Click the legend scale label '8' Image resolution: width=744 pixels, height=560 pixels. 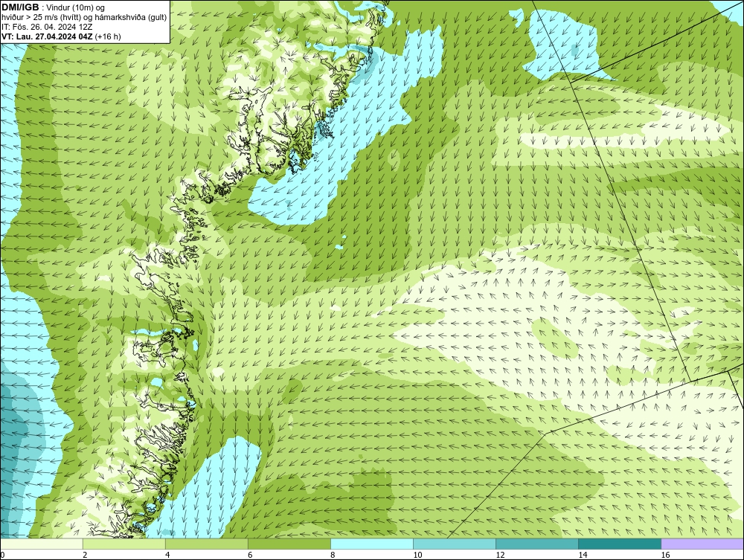click(333, 555)
